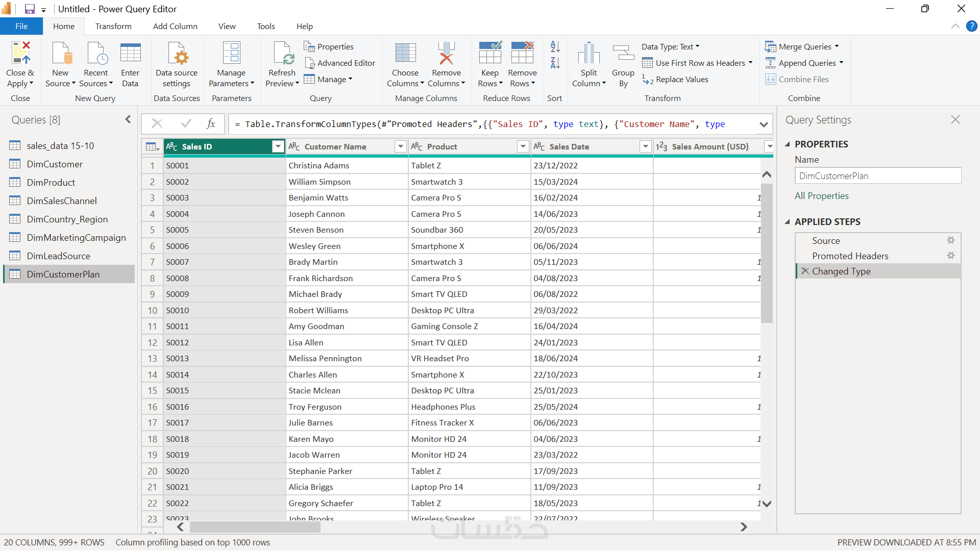Click the query Name input field
980x551 pixels.
click(877, 176)
